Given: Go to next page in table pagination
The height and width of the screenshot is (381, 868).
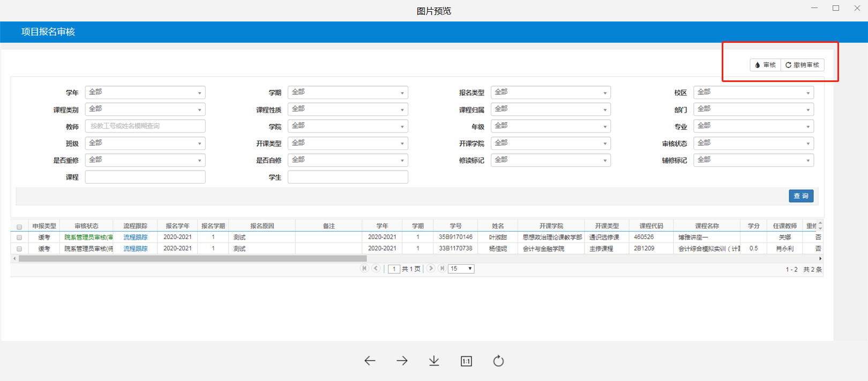Looking at the screenshot, I should click(431, 268).
